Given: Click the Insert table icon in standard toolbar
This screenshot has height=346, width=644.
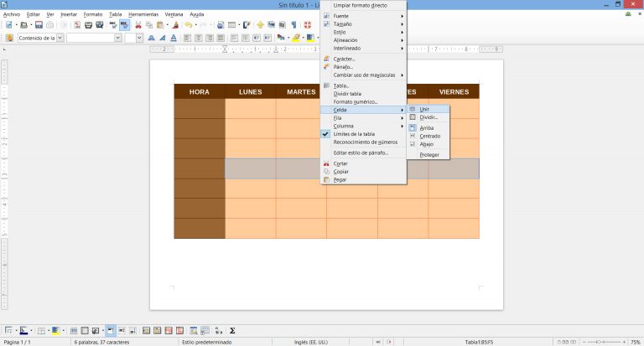Looking at the screenshot, I should 232,25.
